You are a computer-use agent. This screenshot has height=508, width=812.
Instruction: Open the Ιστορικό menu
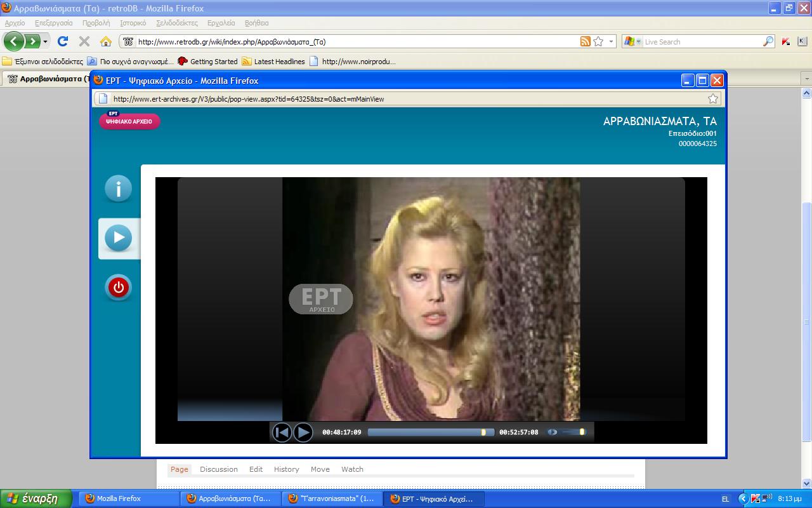(133, 23)
